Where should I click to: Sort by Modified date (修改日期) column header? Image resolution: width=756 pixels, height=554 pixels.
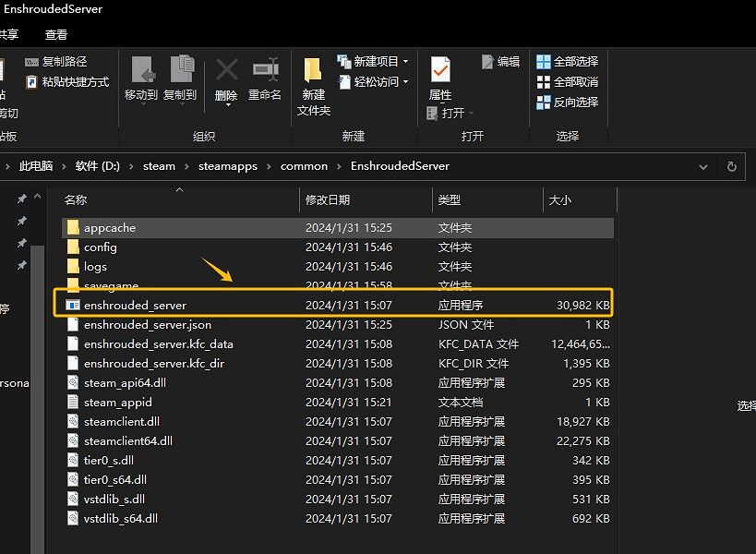tap(328, 199)
